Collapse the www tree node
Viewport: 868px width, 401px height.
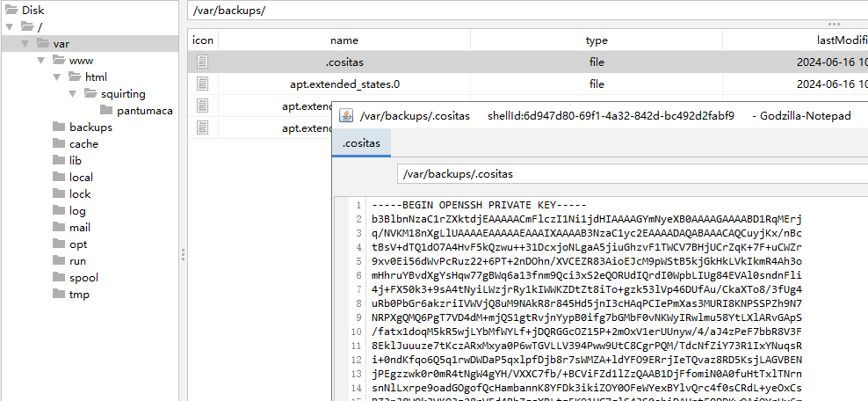(41, 60)
